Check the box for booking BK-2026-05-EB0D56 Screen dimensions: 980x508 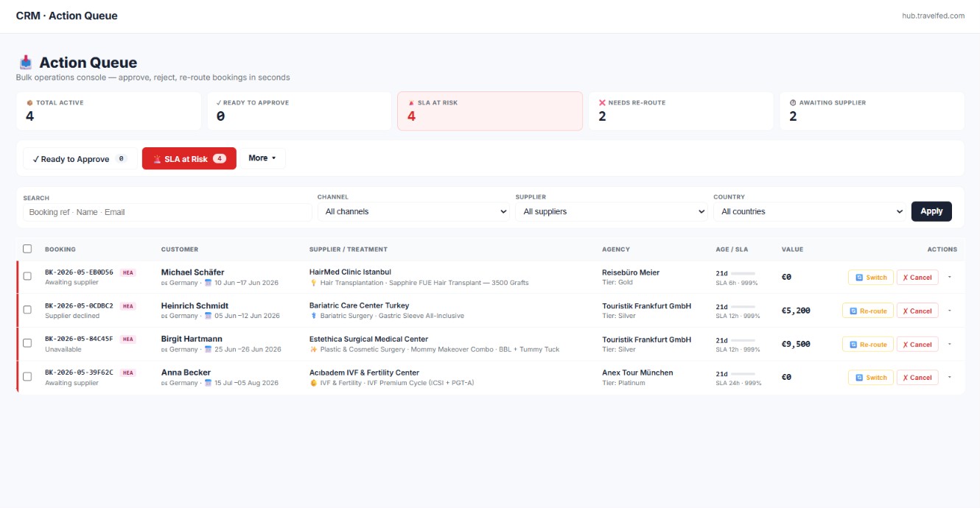pos(27,276)
